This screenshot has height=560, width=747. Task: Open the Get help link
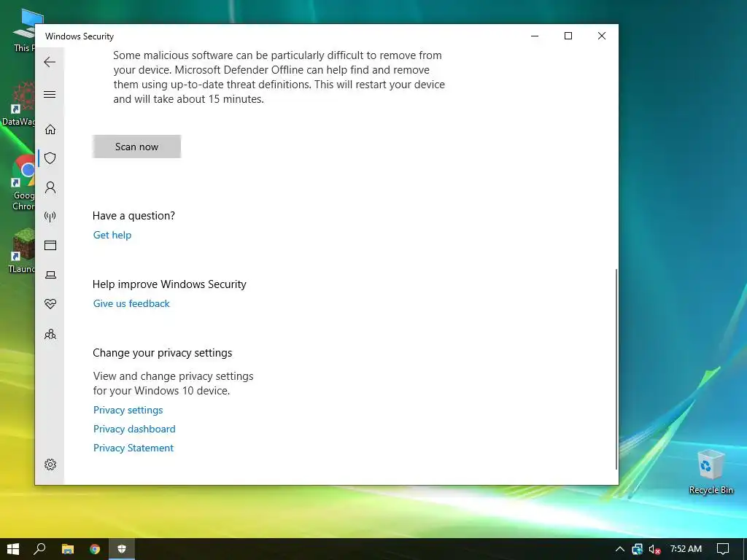[112, 235]
